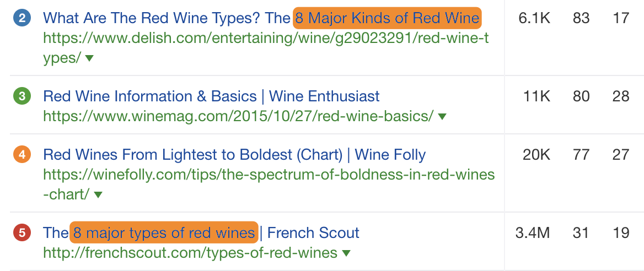Visit the delish.com red-wine-types URL
This screenshot has height=271, width=644.
pyautogui.click(x=265, y=39)
